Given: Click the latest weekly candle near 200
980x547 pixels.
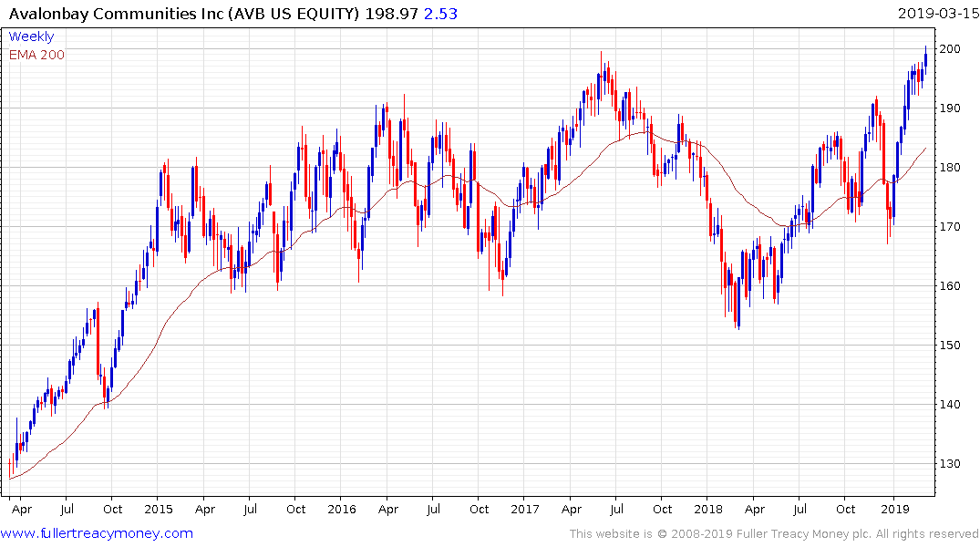Looking at the screenshot, I should (925, 58).
